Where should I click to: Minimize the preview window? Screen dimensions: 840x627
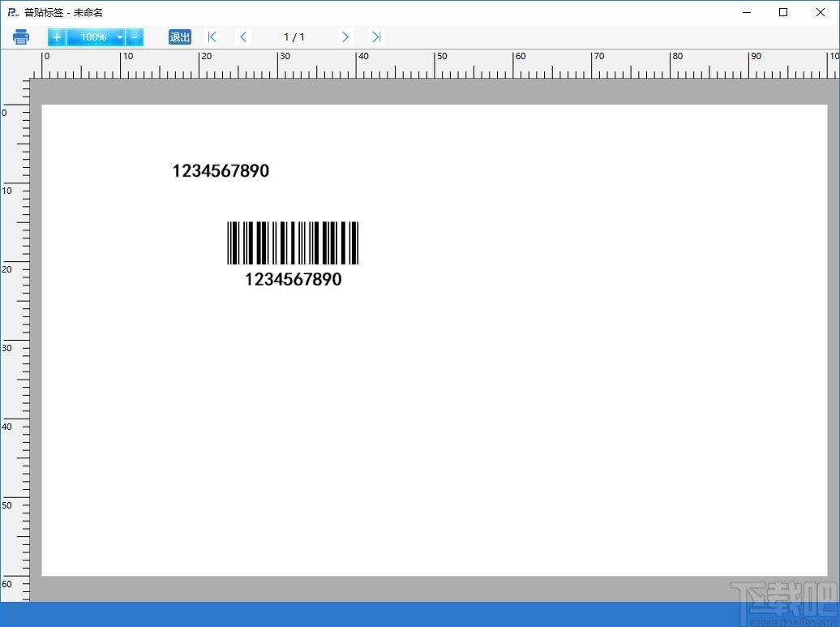coord(747,12)
